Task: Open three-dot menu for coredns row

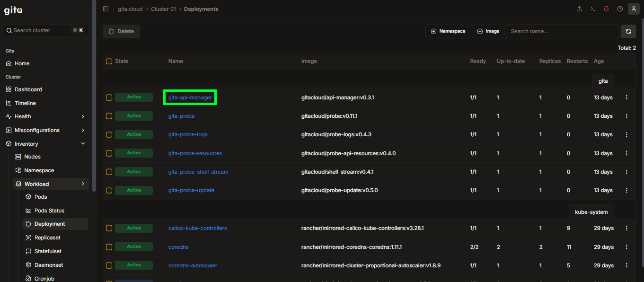Action: coord(627,247)
